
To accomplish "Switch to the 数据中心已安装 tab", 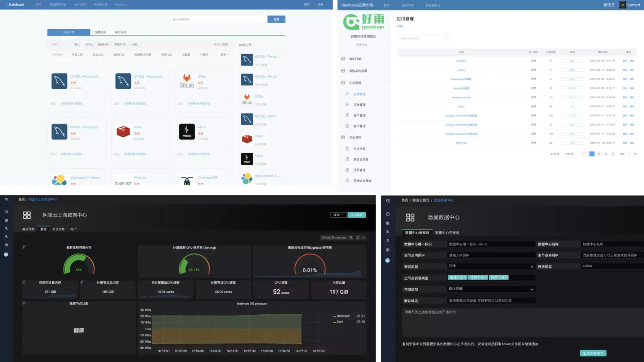I will 447,233.
